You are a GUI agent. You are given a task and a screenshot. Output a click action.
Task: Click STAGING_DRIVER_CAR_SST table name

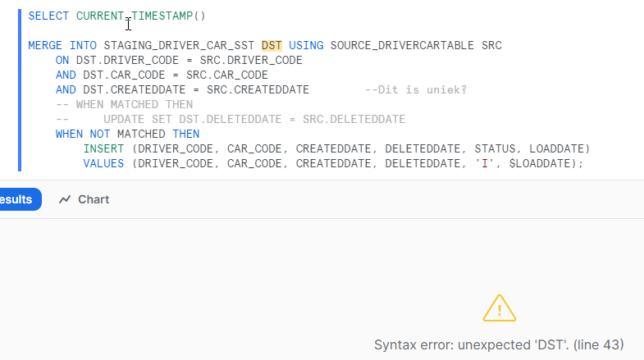(179, 46)
